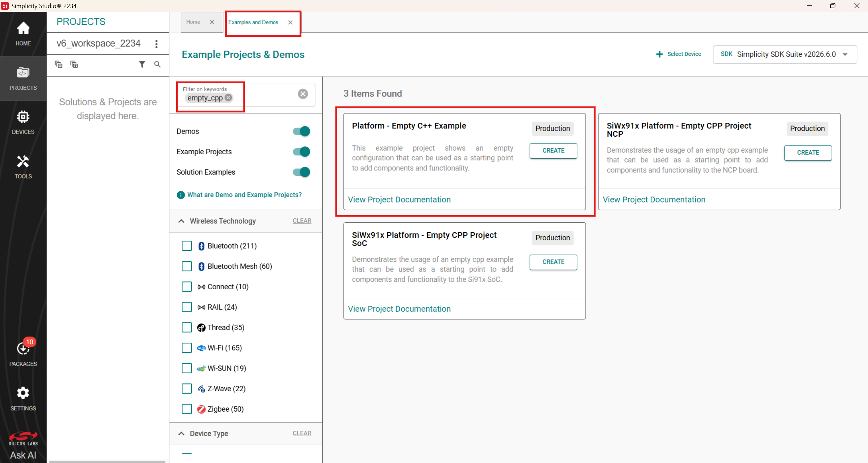The width and height of the screenshot is (868, 463).
Task: Check the Thread (35) checkbox
Action: tap(187, 327)
